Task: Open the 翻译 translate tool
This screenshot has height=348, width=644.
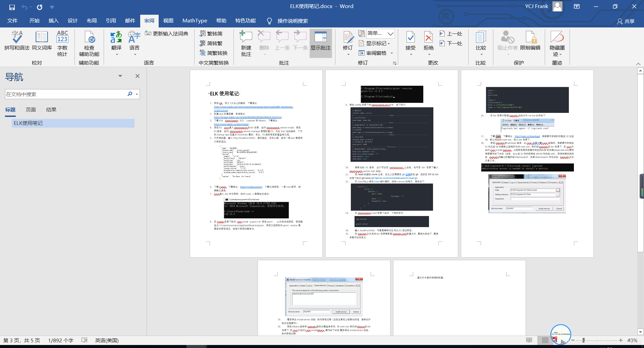Action: pos(116,43)
